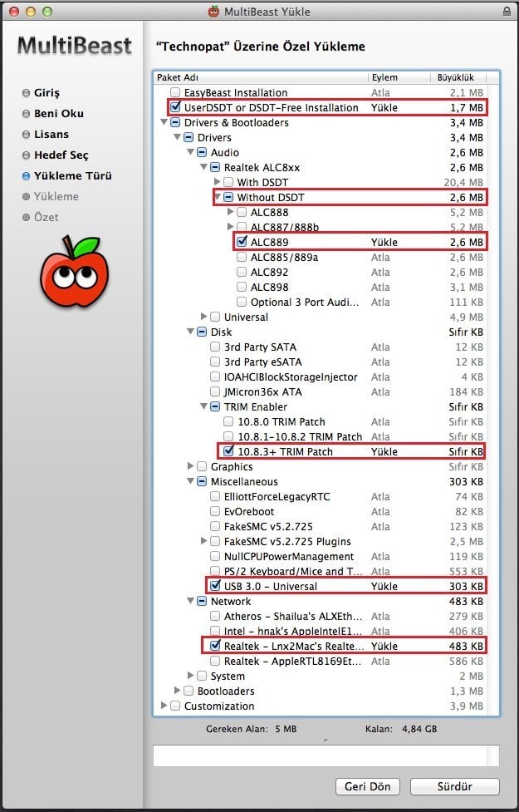Expand the Bootloaders group arrow

tap(177, 691)
